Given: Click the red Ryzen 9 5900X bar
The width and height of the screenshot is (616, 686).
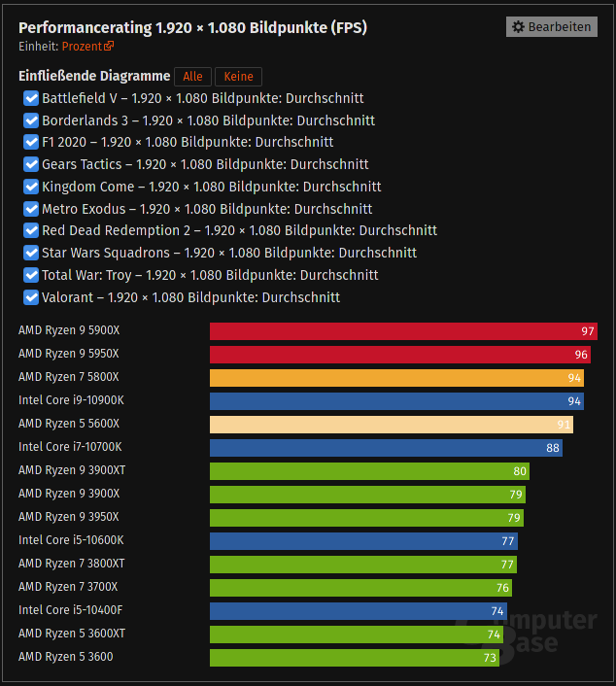Looking at the screenshot, I should 403,331.
